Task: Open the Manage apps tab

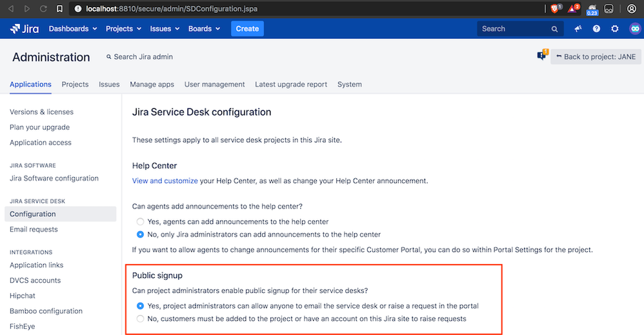Action: pos(152,85)
